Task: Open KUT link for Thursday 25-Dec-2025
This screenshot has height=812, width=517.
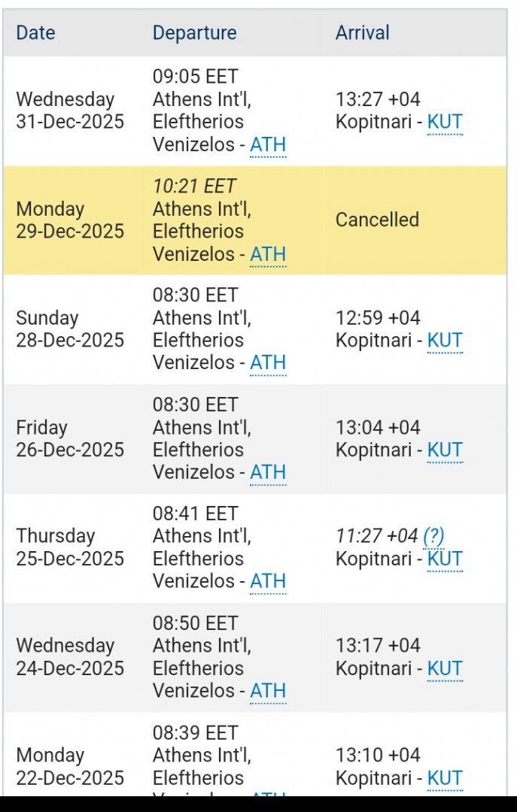Action: 445,559
